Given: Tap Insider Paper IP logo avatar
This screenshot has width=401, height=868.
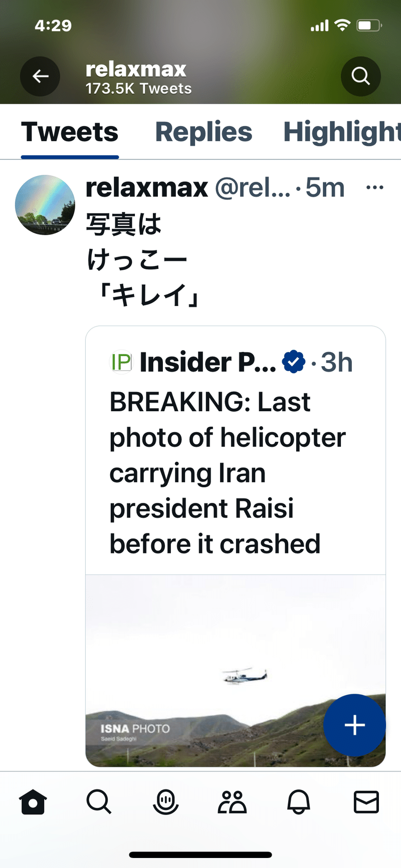Looking at the screenshot, I should click(x=121, y=362).
